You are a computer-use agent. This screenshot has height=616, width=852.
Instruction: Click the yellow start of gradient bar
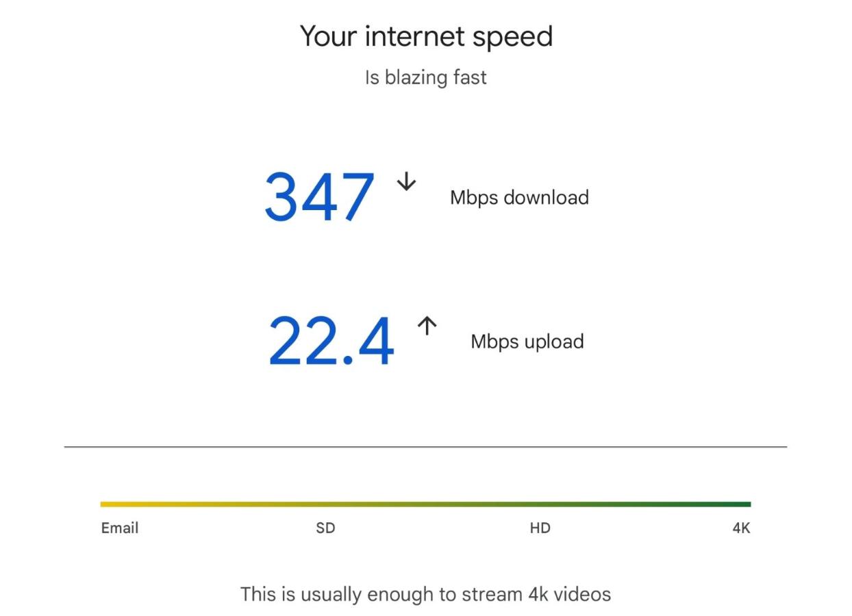(110, 504)
